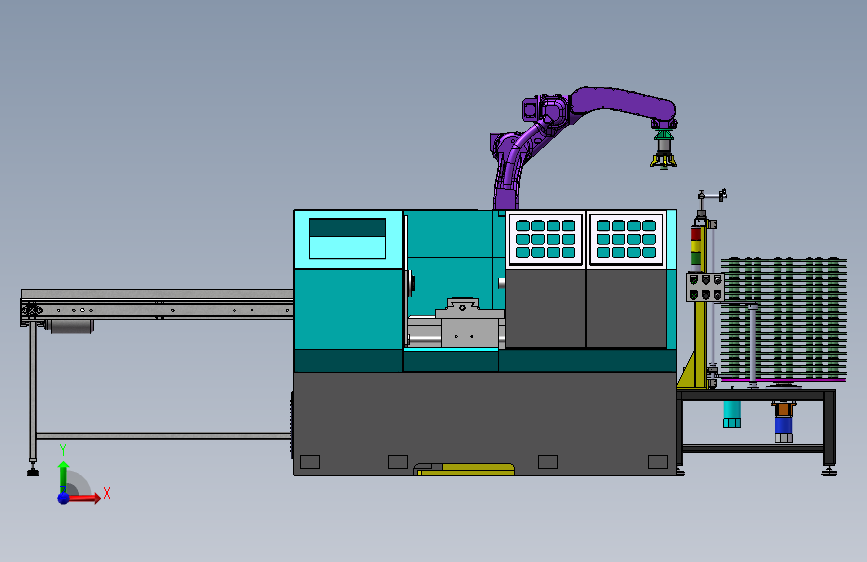
Task: Pick the six-button control box
Action: (x=705, y=287)
